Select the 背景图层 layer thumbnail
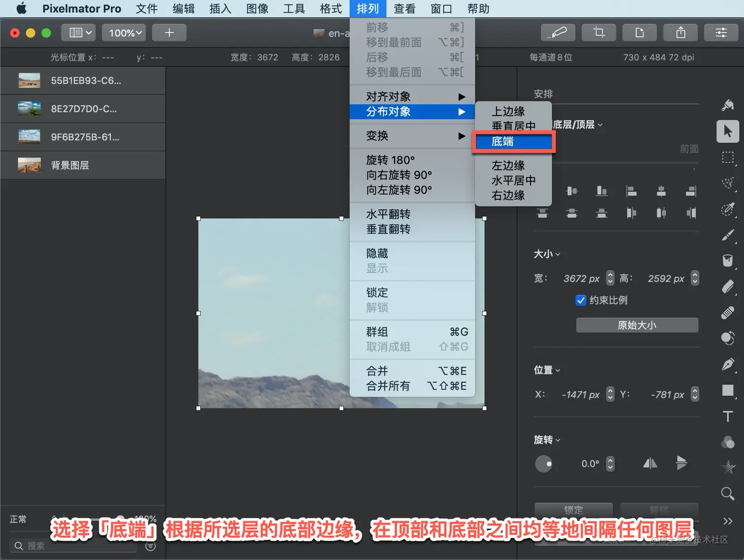 coord(30,165)
